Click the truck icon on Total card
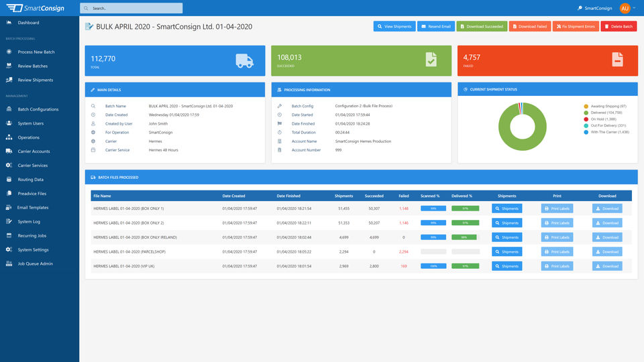The height and width of the screenshot is (362, 644). (244, 61)
